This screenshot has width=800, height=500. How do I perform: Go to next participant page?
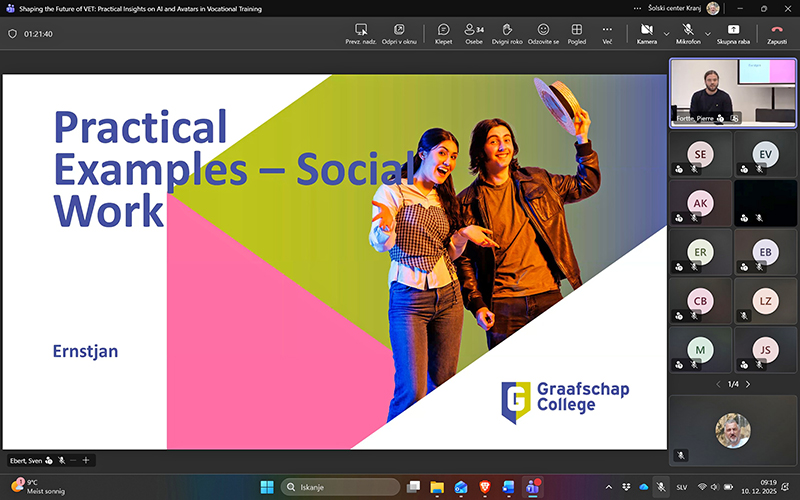(750, 384)
